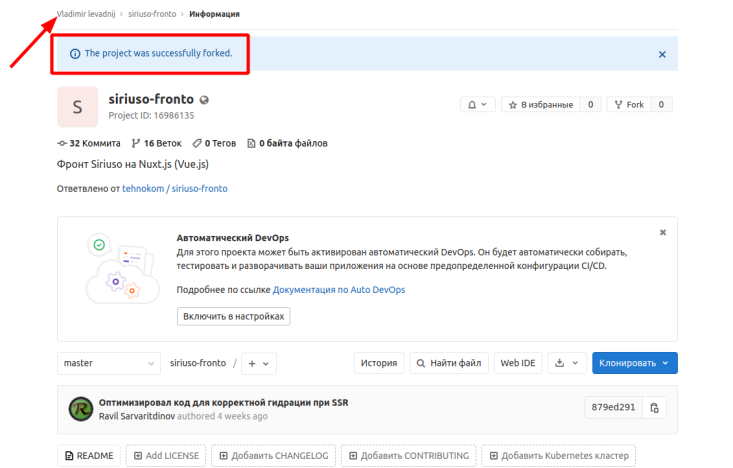The image size is (733, 468).
Task: Click the Автоматический DevOps heading
Action: tap(232, 238)
